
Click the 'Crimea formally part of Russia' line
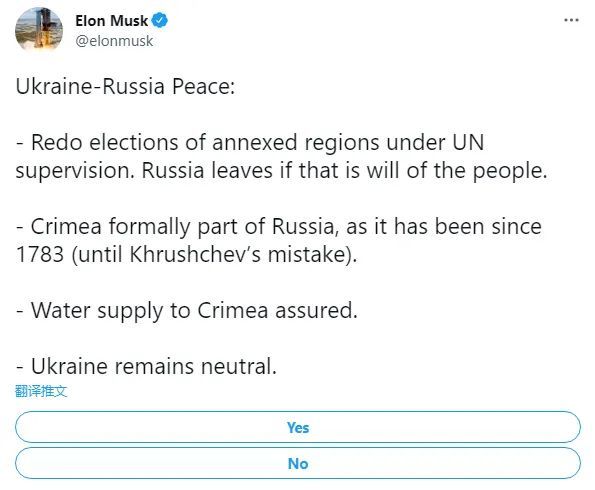click(x=279, y=227)
